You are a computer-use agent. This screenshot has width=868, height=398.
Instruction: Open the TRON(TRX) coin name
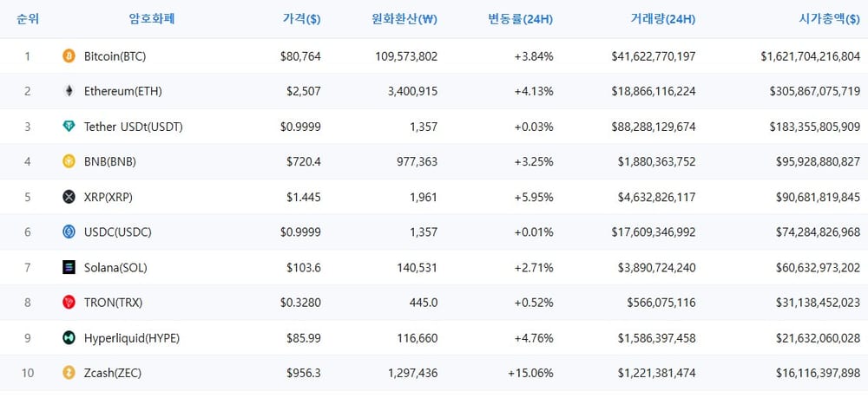(x=114, y=303)
